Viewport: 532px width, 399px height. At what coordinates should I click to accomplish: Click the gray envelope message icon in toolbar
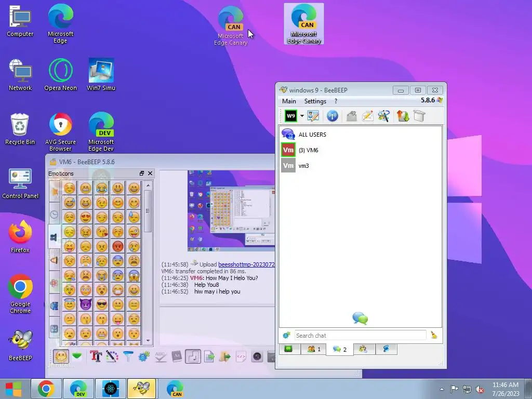352,116
